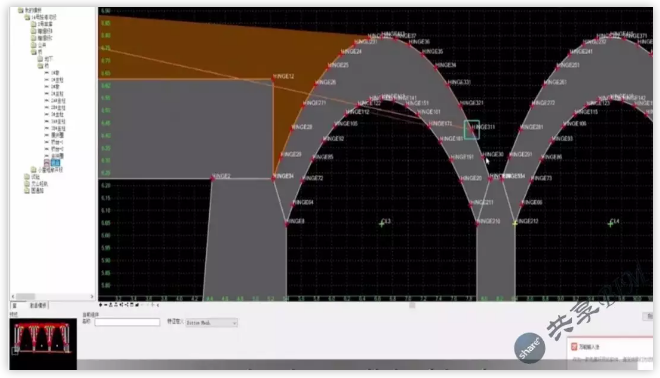Open the Bottom Mesh dropdown

tap(212, 323)
